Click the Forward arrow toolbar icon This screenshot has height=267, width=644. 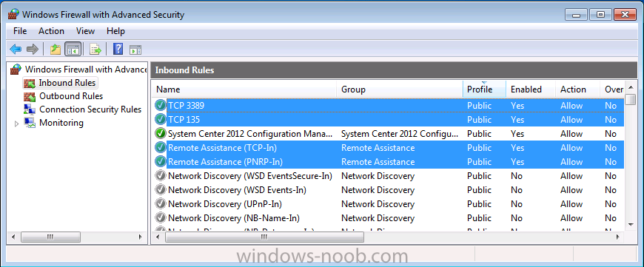(32, 50)
